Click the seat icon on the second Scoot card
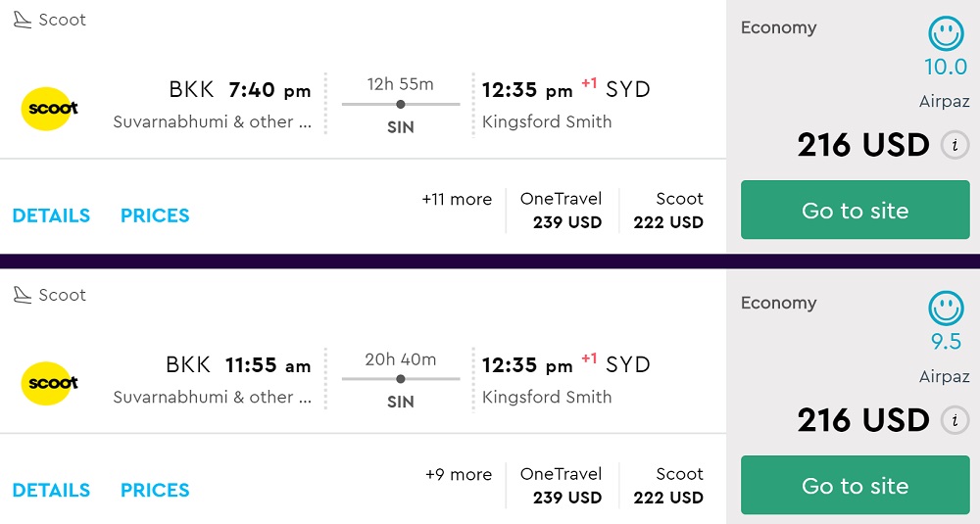 click(23, 296)
